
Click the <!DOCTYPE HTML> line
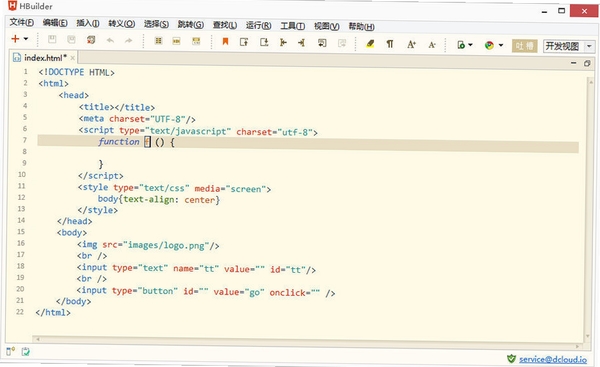[x=76, y=72]
